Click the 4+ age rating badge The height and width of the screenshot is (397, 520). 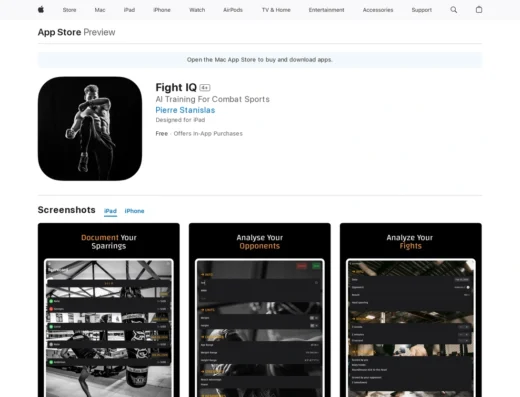[x=205, y=88]
